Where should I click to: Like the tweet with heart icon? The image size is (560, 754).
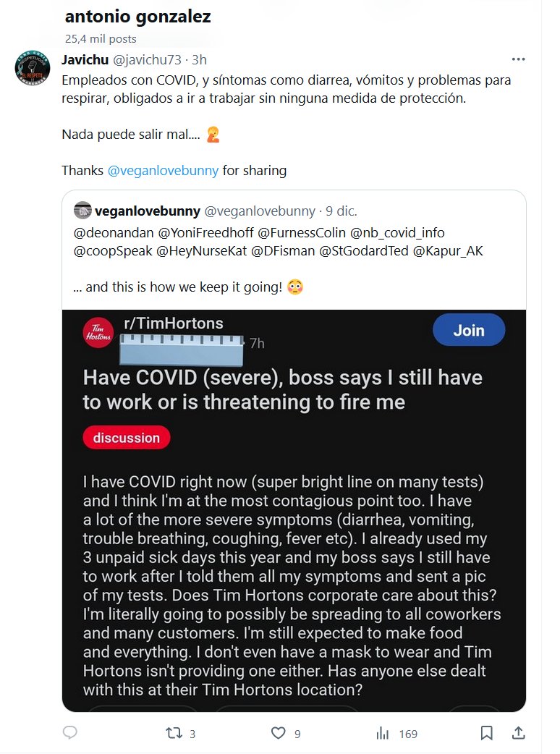click(x=278, y=733)
